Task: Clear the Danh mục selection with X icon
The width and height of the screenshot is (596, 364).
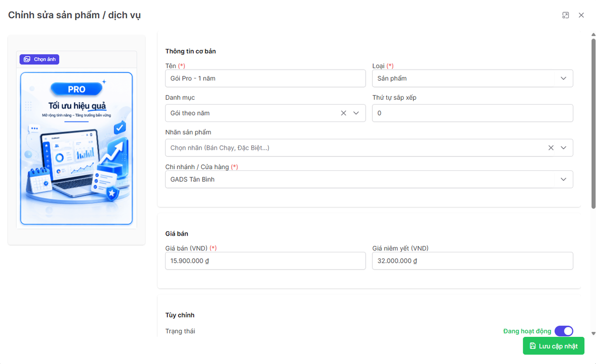Action: pos(343,113)
